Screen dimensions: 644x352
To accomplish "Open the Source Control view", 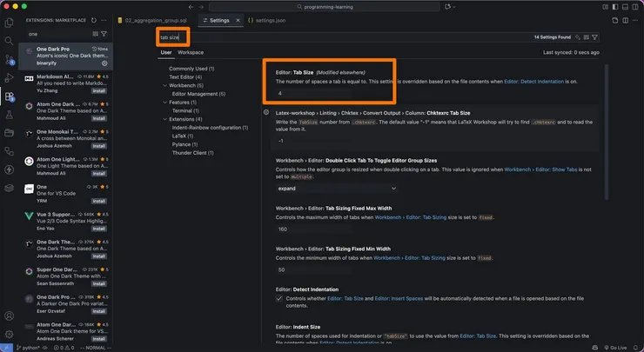I will point(9,59).
